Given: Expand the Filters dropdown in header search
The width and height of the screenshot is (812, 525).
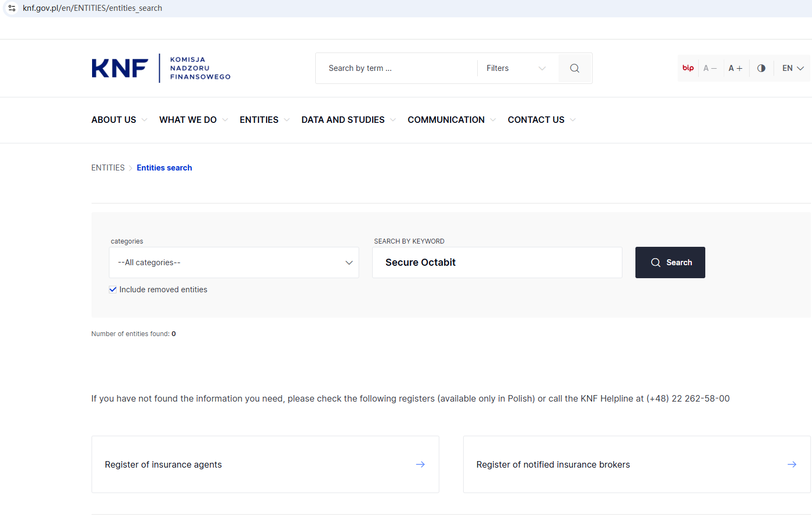Looking at the screenshot, I should pyautogui.click(x=516, y=68).
